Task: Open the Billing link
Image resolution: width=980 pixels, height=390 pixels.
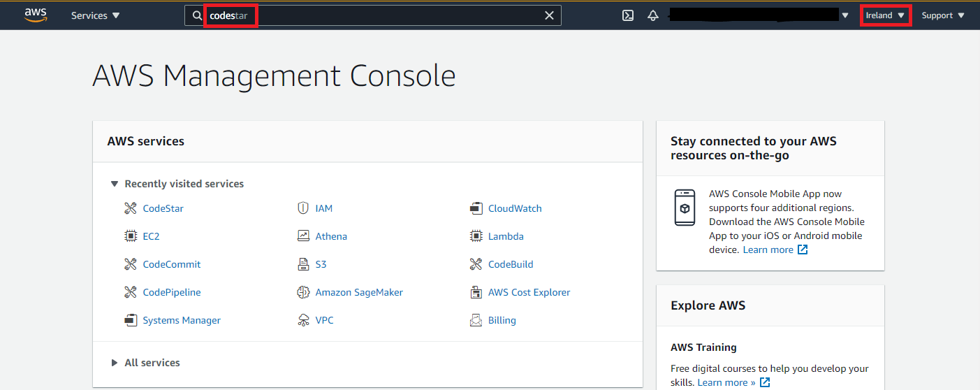Action: (x=502, y=320)
